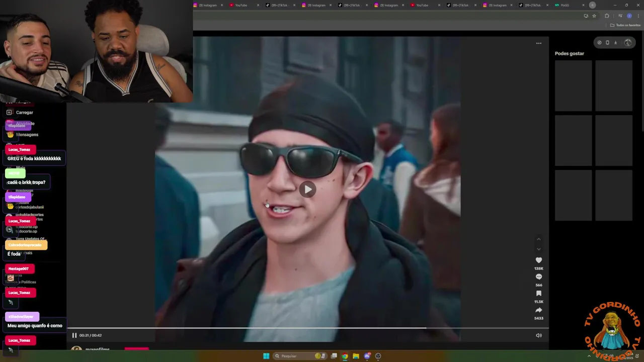Viewport: 644px width, 362px height.
Task: Open Chrome media controls icon
Action: tap(620, 16)
